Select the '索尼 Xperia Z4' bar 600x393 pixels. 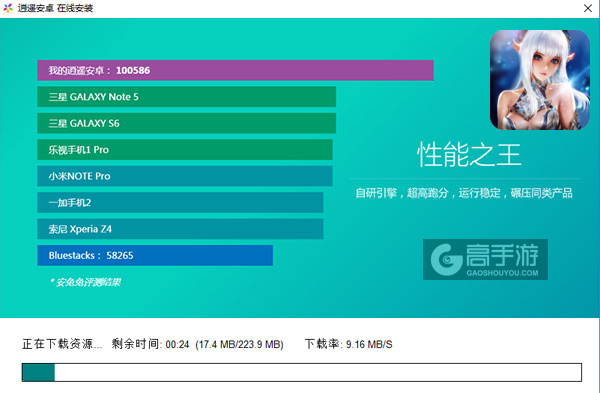[x=180, y=229]
